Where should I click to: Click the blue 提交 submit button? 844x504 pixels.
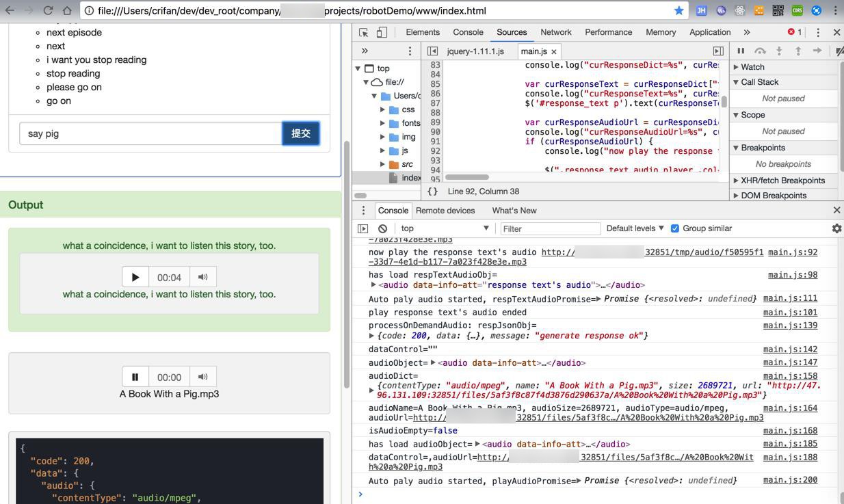pos(301,133)
